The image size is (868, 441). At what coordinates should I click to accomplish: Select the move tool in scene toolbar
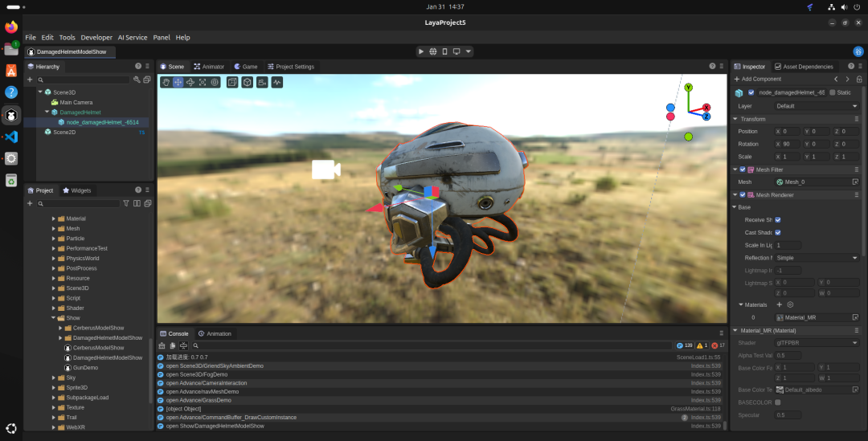pos(178,82)
